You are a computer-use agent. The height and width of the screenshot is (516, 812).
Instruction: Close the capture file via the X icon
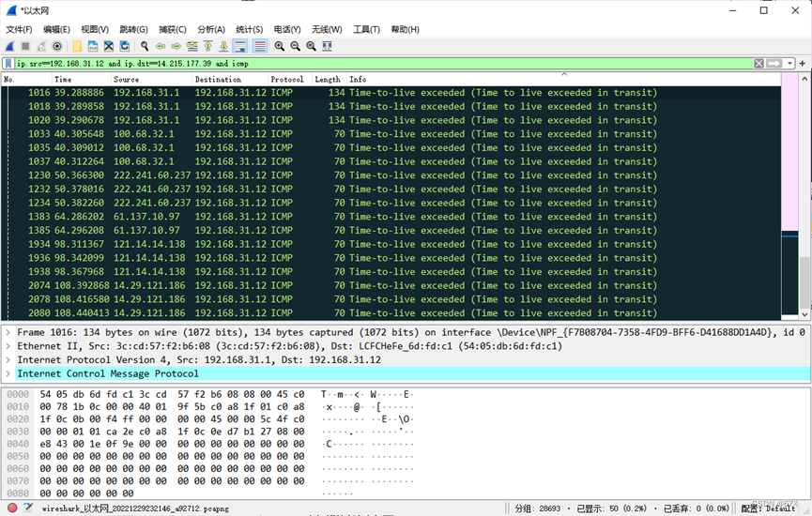109,47
